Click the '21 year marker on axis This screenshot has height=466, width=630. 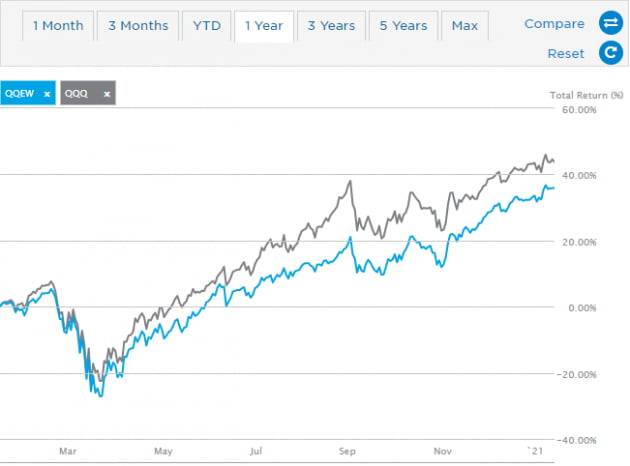tap(536, 451)
